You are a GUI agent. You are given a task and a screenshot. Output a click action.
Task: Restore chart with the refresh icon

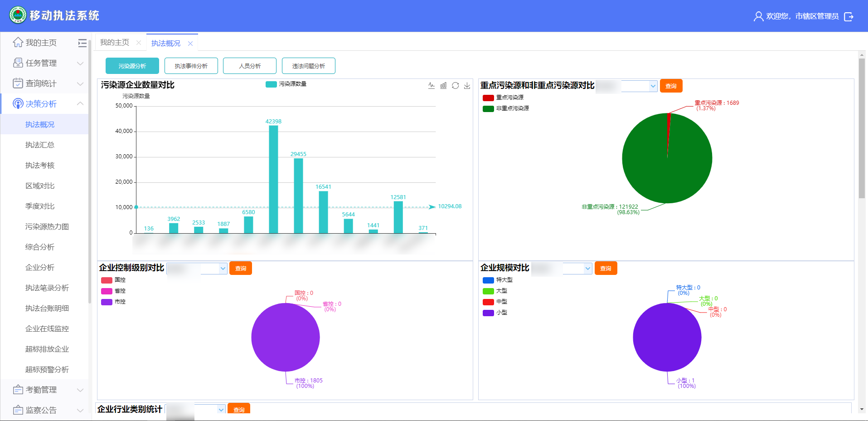point(455,85)
